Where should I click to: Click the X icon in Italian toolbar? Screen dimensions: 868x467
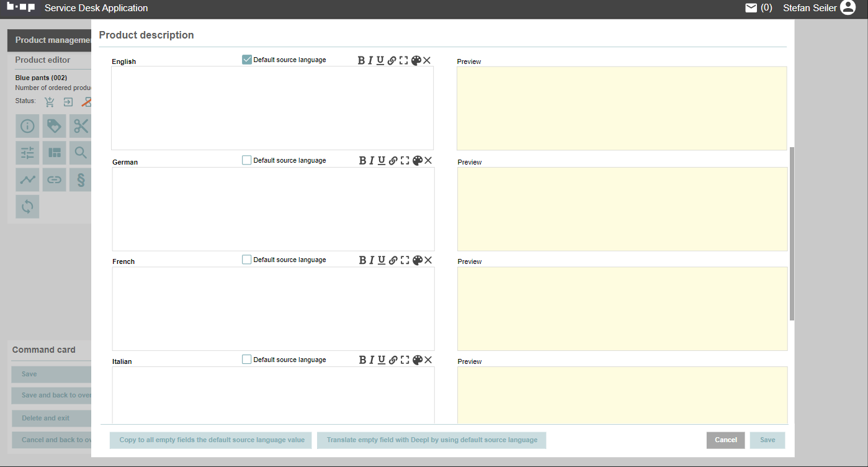[x=428, y=360]
